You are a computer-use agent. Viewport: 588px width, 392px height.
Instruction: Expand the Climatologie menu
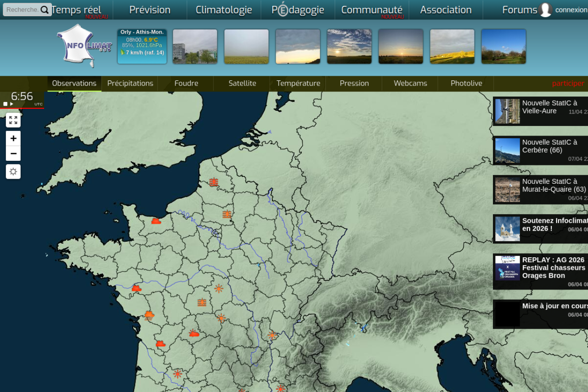click(224, 10)
